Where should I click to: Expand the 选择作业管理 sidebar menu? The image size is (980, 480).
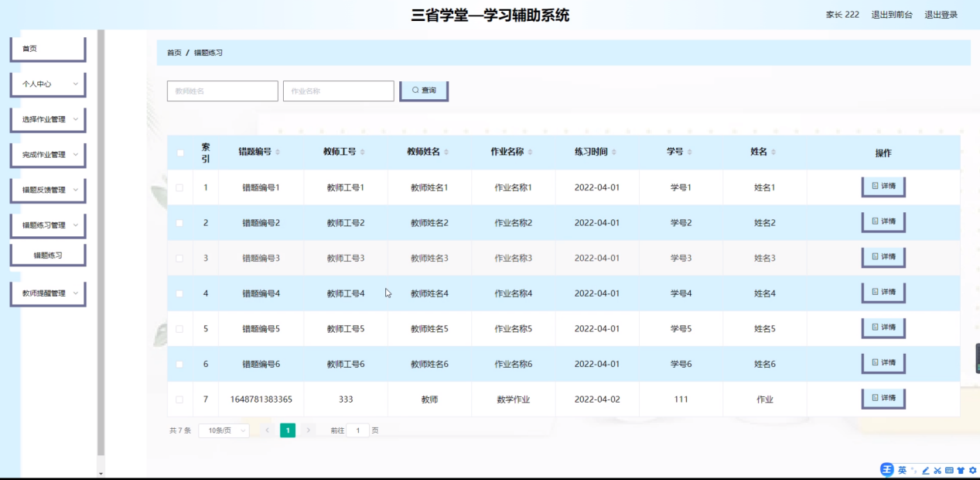48,119
